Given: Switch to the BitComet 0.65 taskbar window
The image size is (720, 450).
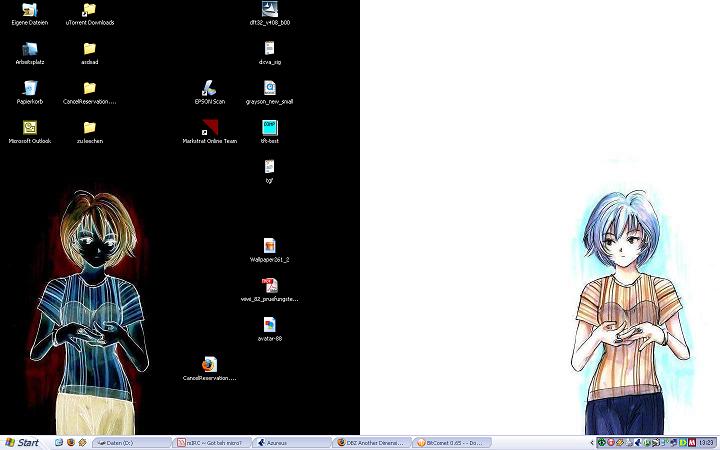Looking at the screenshot, I should (x=452, y=443).
